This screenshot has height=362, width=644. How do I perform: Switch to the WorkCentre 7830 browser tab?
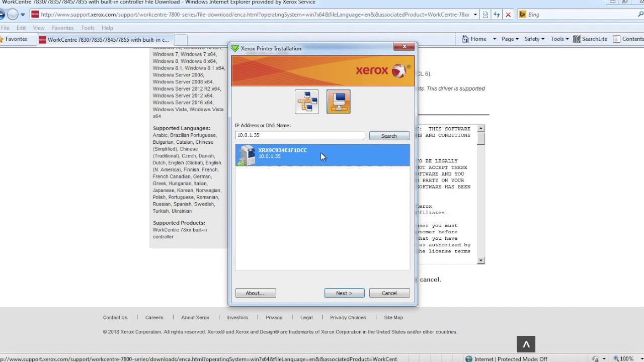coord(105,40)
